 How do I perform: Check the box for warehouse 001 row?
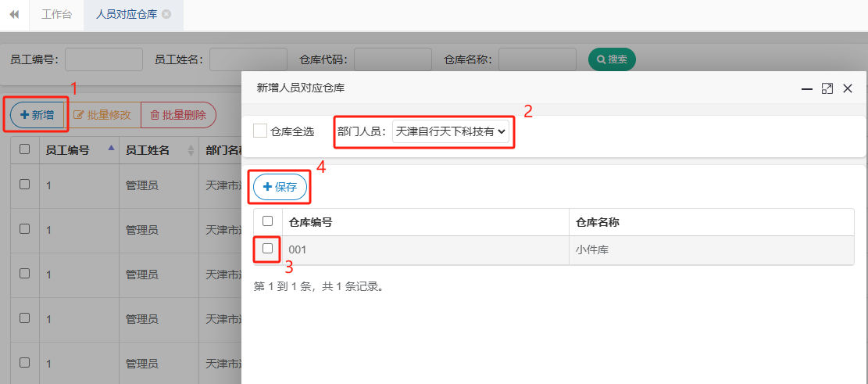point(267,249)
